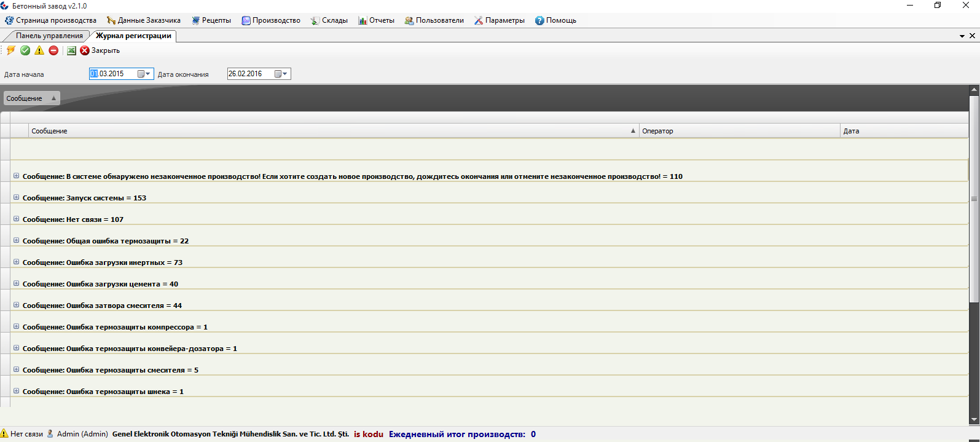Expand the Ошибка загрузки цемента group row
980x442 pixels.
[x=17, y=283]
